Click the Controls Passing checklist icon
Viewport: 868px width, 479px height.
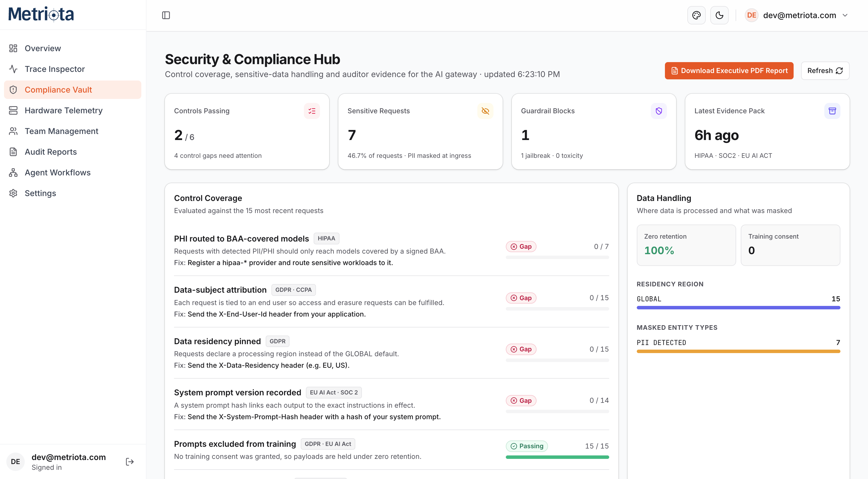click(312, 111)
